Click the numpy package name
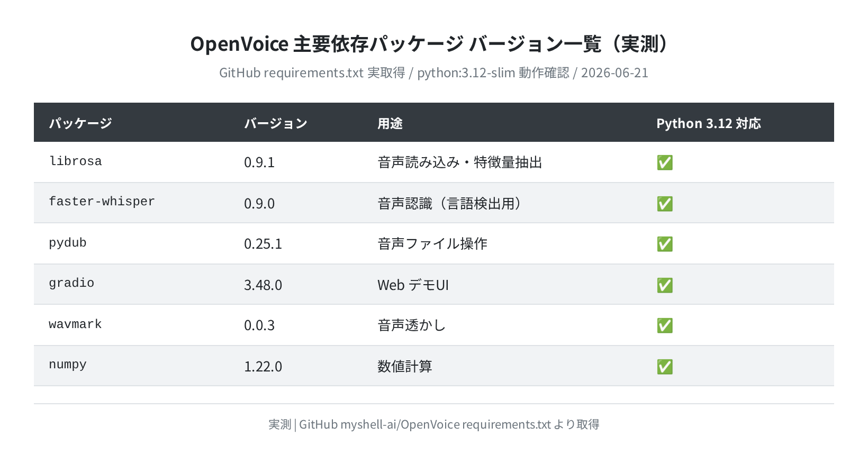 [x=68, y=365]
